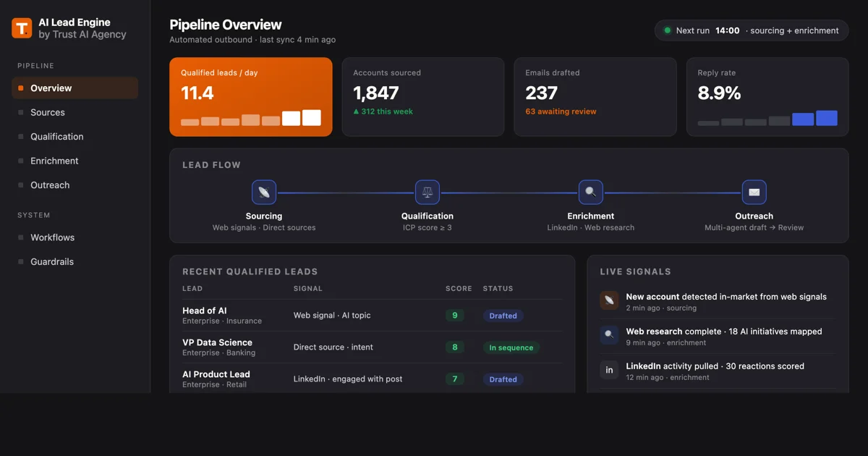Click the Sourcing stage label
The width and height of the screenshot is (868, 456).
(264, 216)
